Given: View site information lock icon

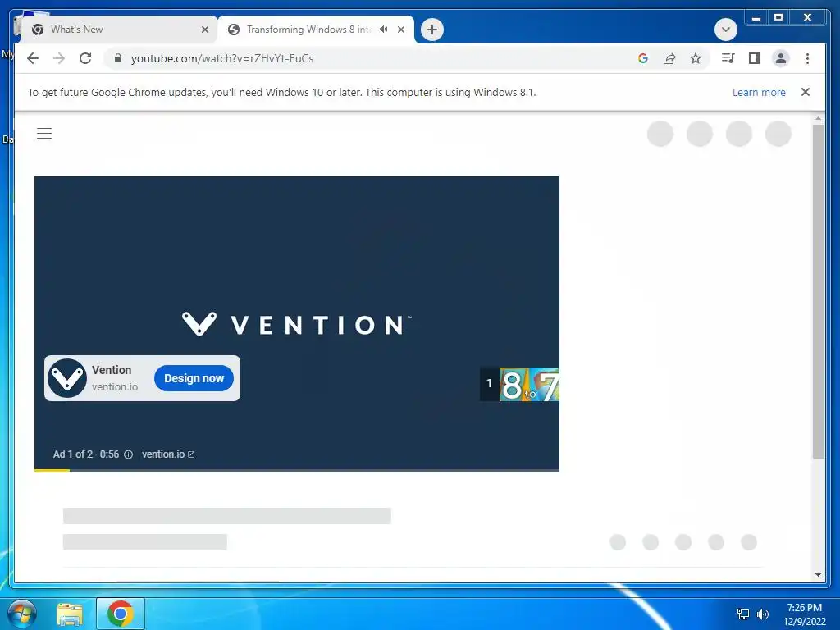Looking at the screenshot, I should (x=118, y=58).
